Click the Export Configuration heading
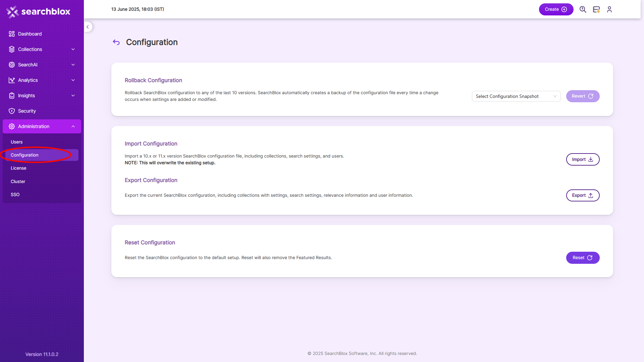644x362 pixels. 151,180
